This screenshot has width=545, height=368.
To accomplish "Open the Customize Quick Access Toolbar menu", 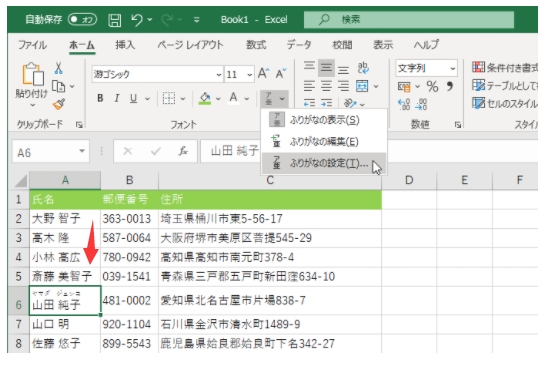I will pyautogui.click(x=196, y=20).
